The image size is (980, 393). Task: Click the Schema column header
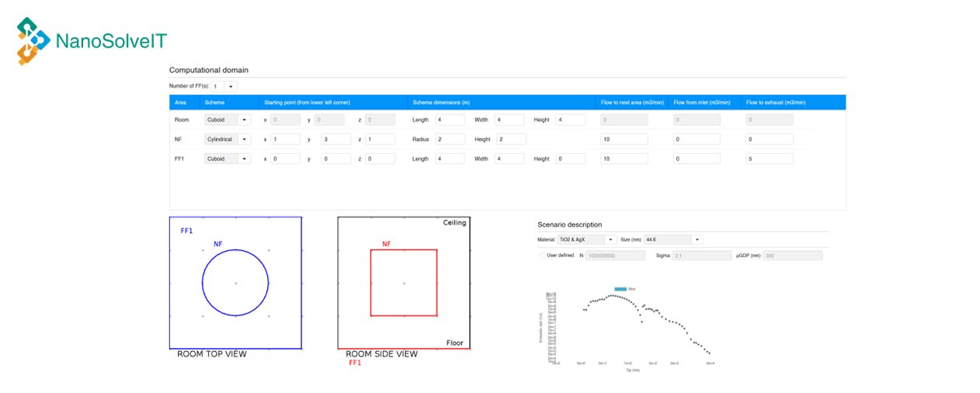click(214, 103)
